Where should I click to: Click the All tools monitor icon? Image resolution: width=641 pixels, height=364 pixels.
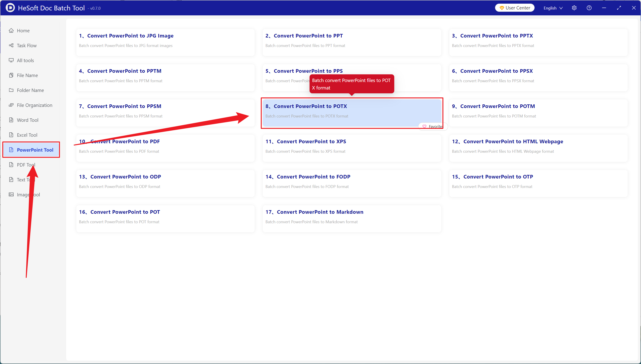tap(11, 60)
